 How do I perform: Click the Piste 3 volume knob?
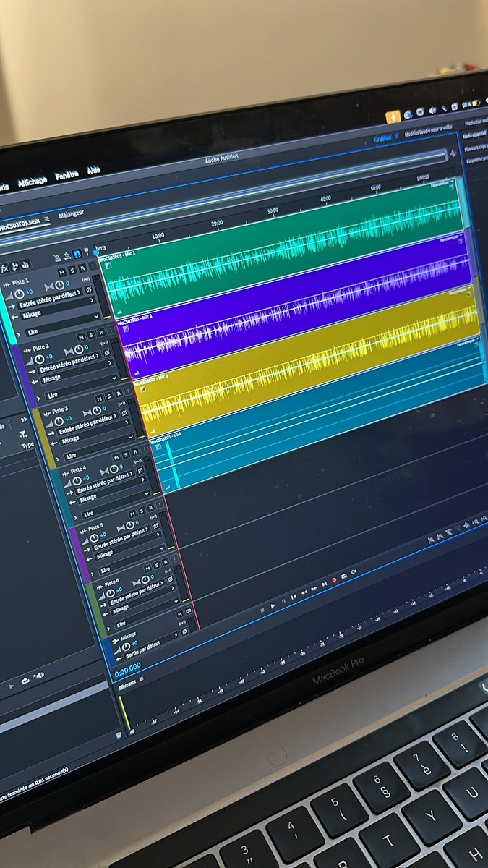[x=59, y=421]
